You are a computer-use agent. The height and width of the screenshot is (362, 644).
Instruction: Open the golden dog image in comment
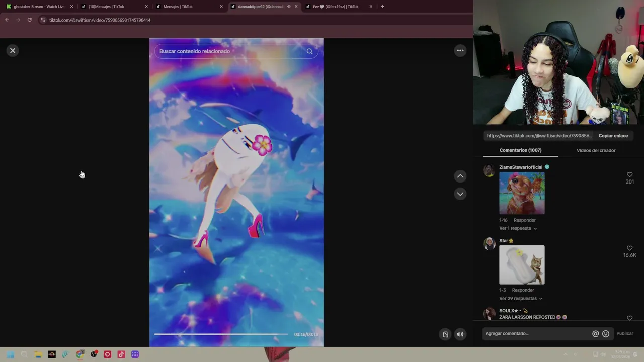tap(522, 193)
